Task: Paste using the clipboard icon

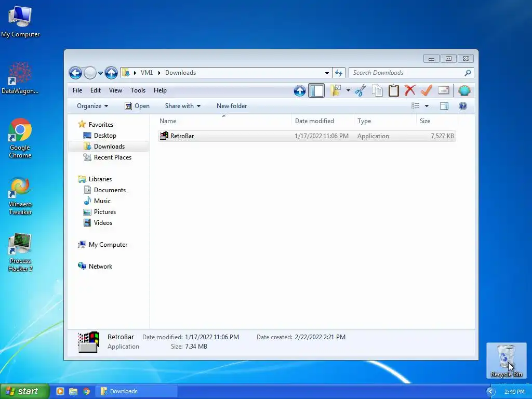Action: pos(394,90)
